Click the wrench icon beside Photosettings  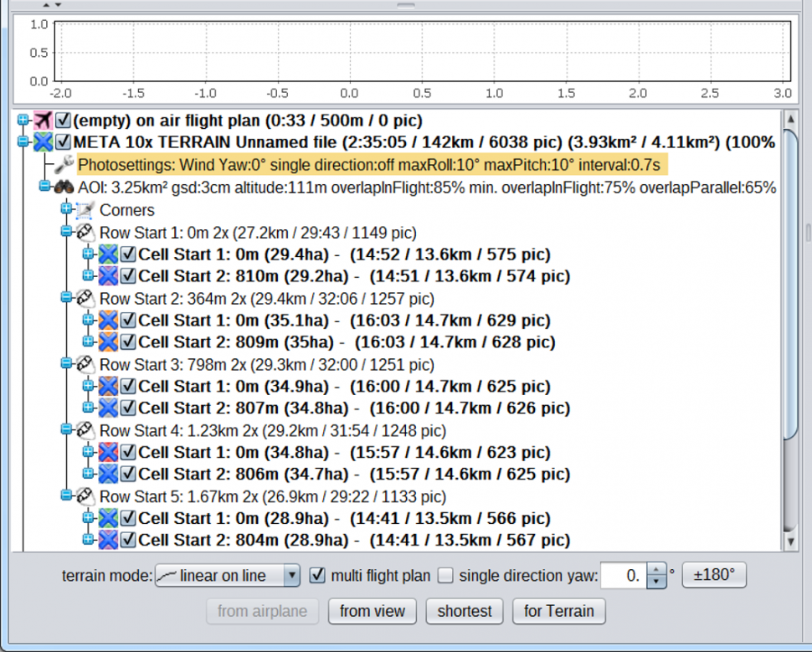point(64,164)
